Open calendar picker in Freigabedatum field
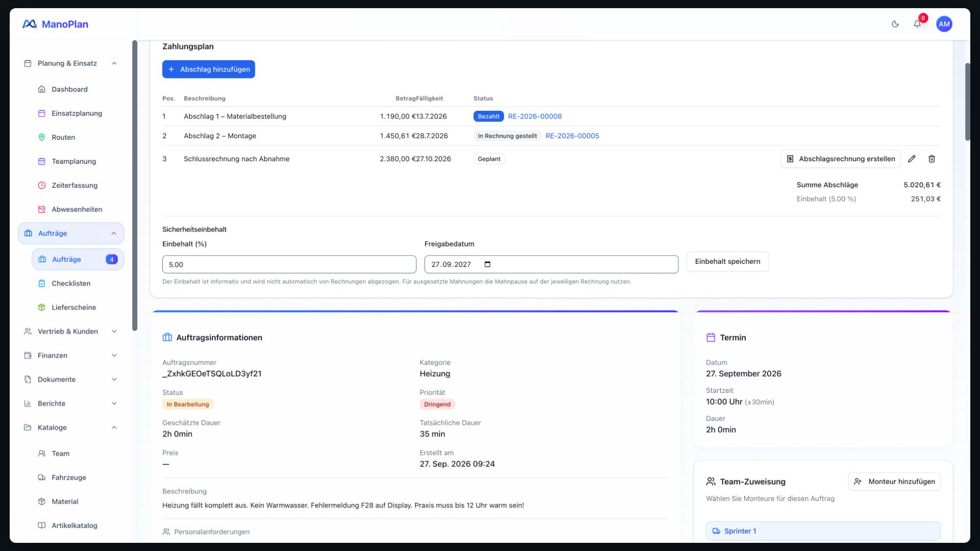The height and width of the screenshot is (551, 980). (487, 264)
